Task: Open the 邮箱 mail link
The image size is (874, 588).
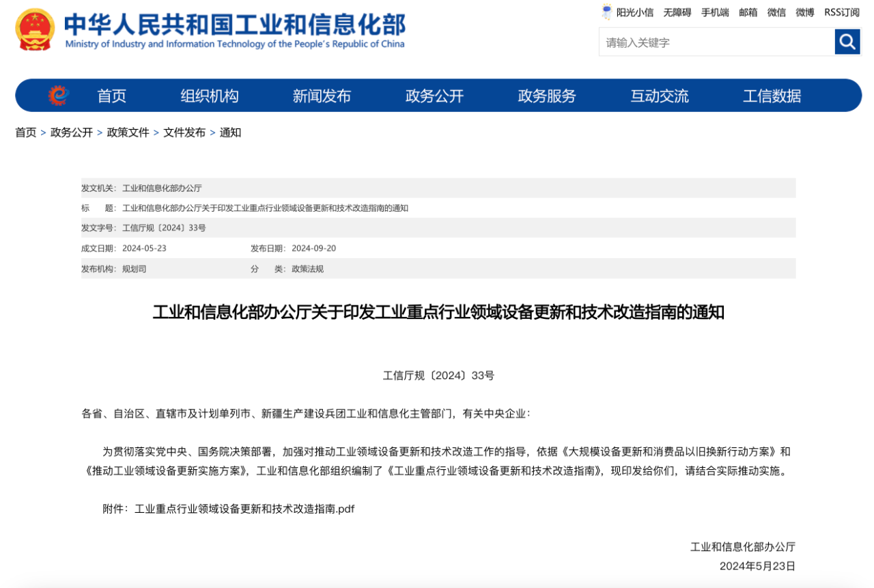Action: tap(748, 12)
